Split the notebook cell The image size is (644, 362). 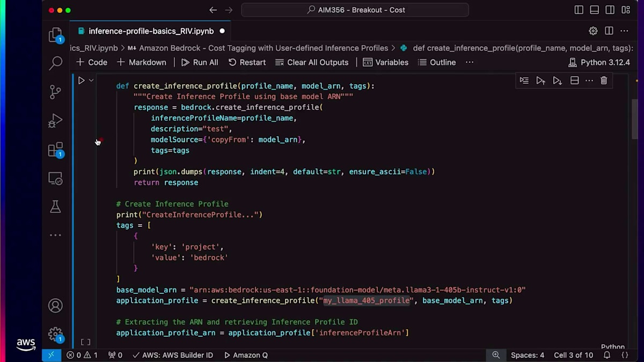574,80
